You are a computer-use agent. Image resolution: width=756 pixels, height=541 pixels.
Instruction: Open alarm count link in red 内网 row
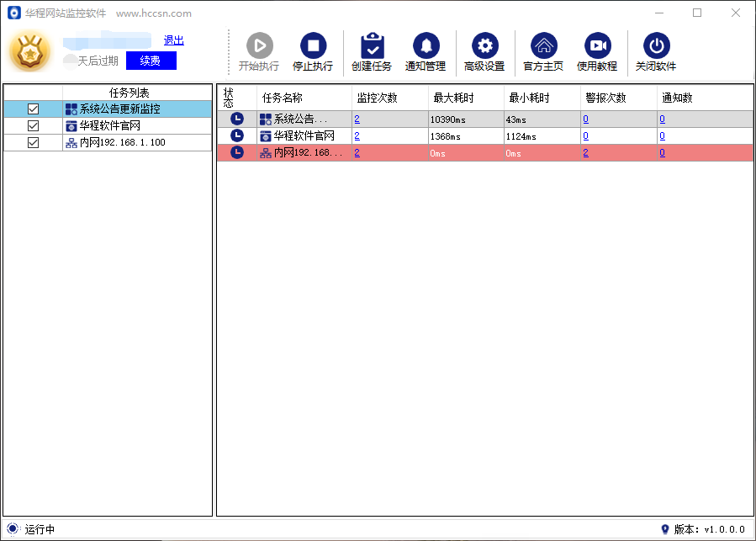click(x=585, y=152)
